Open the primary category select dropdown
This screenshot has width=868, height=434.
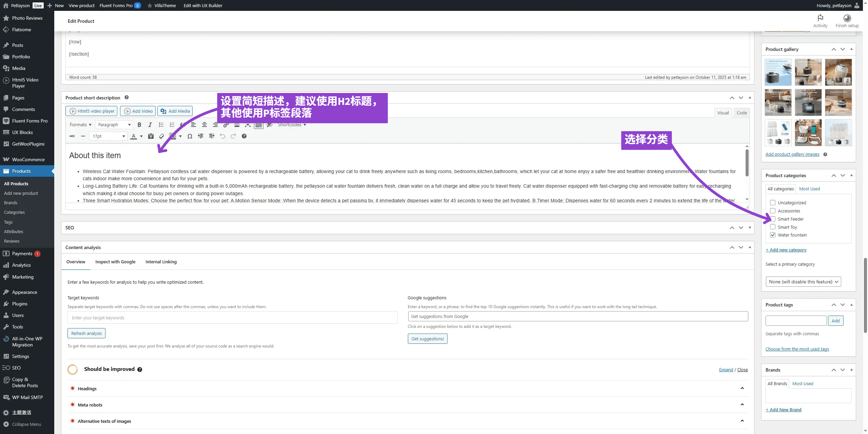[x=803, y=282]
